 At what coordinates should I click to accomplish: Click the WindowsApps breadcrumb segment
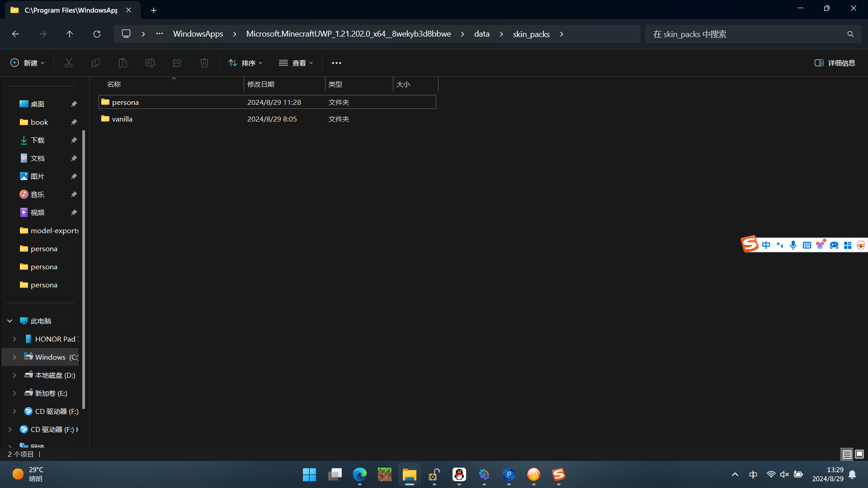(198, 34)
